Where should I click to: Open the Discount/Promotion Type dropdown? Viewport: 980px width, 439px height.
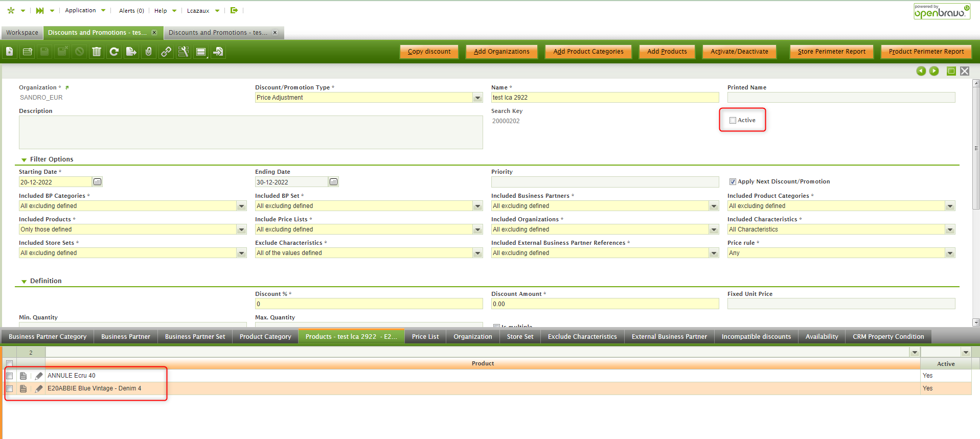[477, 98]
